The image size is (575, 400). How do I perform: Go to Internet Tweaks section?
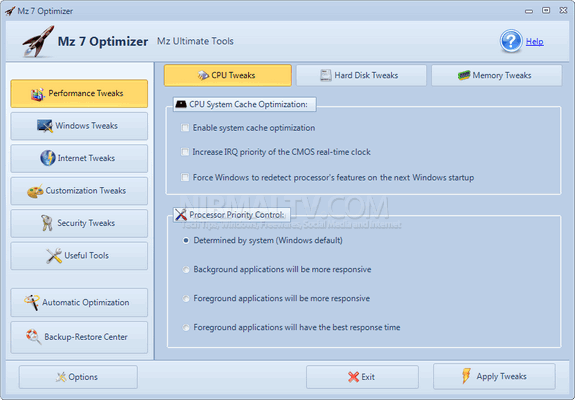[x=79, y=158]
